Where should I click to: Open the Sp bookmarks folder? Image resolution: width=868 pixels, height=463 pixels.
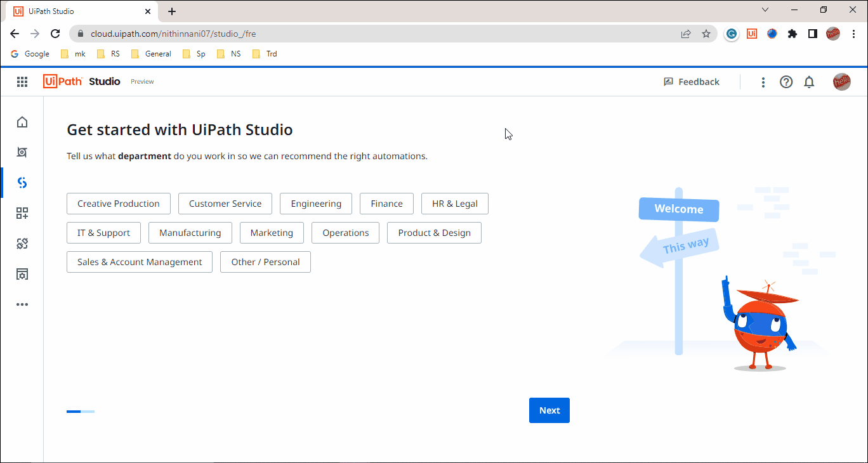[194, 54]
